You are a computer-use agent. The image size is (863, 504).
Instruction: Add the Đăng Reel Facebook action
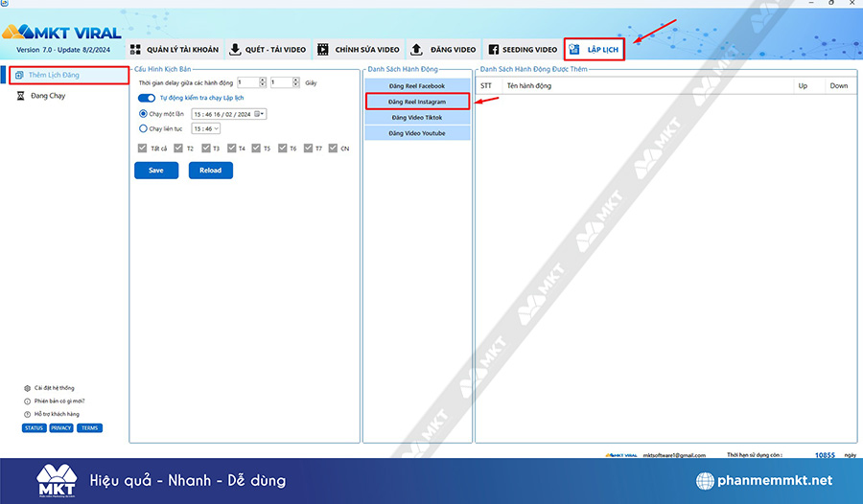(x=417, y=86)
